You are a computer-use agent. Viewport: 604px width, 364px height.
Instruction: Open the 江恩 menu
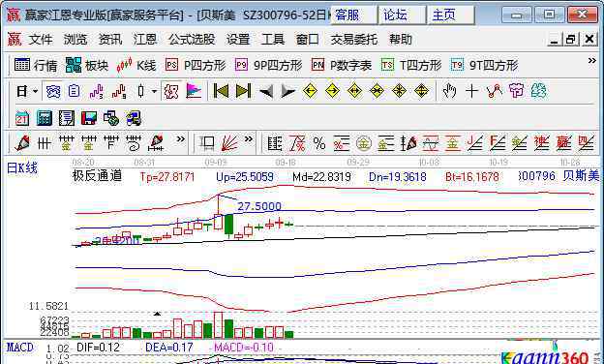pos(145,40)
